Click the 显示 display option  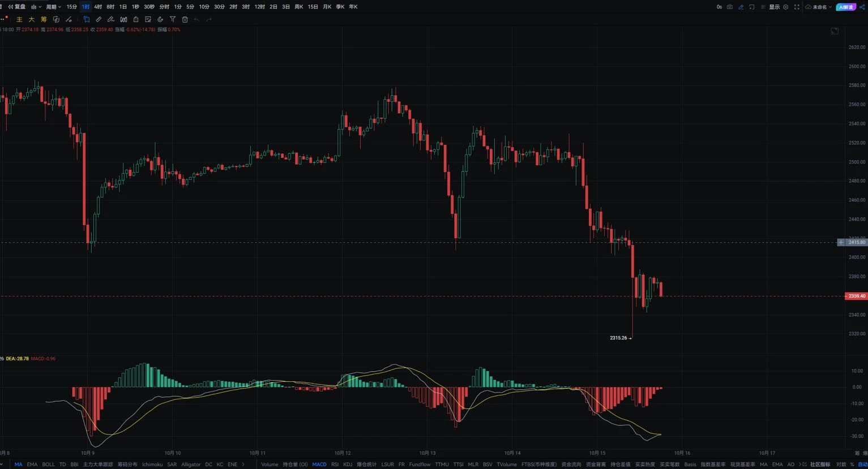click(x=774, y=7)
